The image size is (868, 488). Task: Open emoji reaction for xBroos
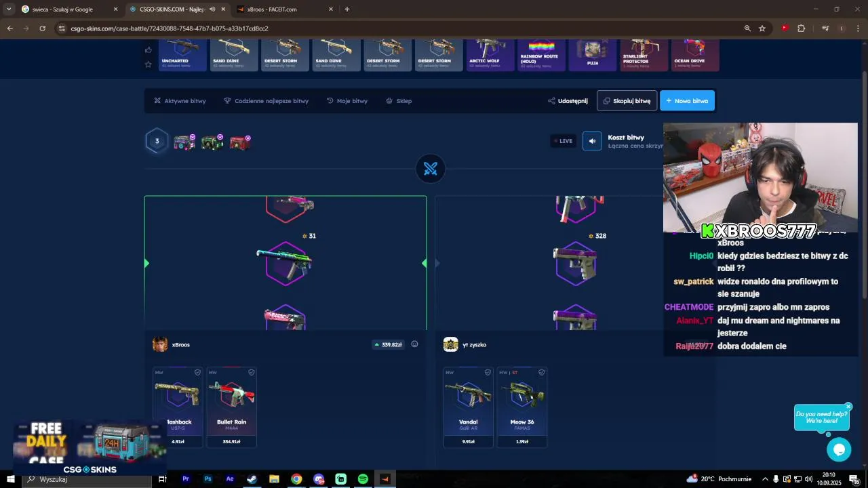pyautogui.click(x=414, y=344)
